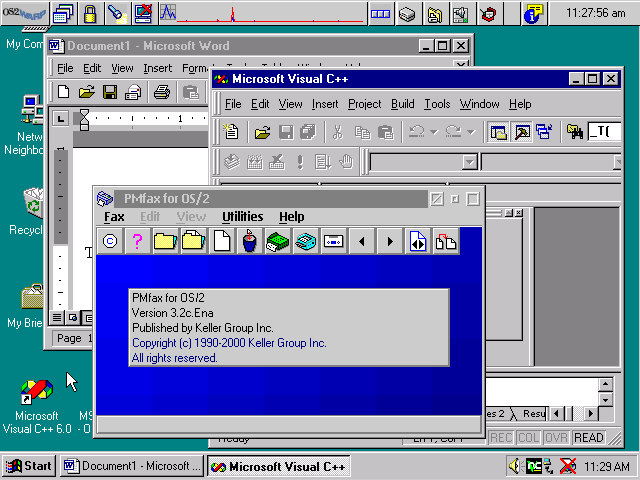This screenshot has width=640, height=480.
Task: Click Document1 - Microsoft Word taskbar button
Action: click(132, 466)
